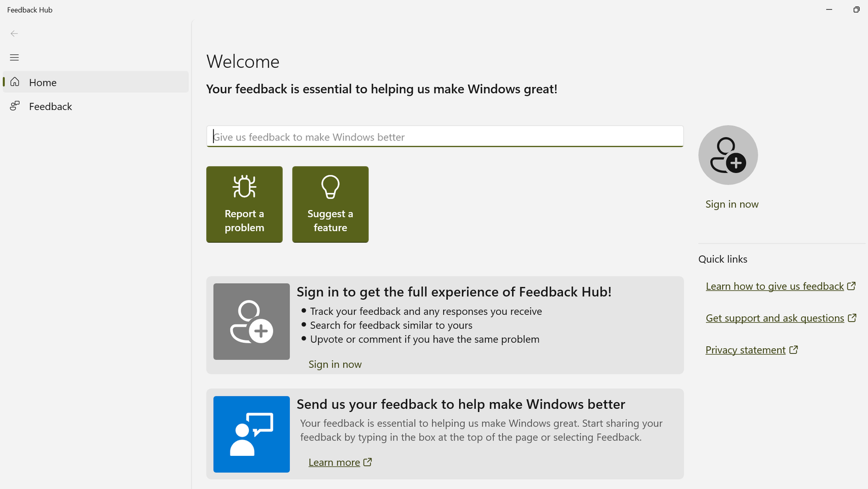
Task: Click the blue speech-bubble feedback icon
Action: click(251, 434)
